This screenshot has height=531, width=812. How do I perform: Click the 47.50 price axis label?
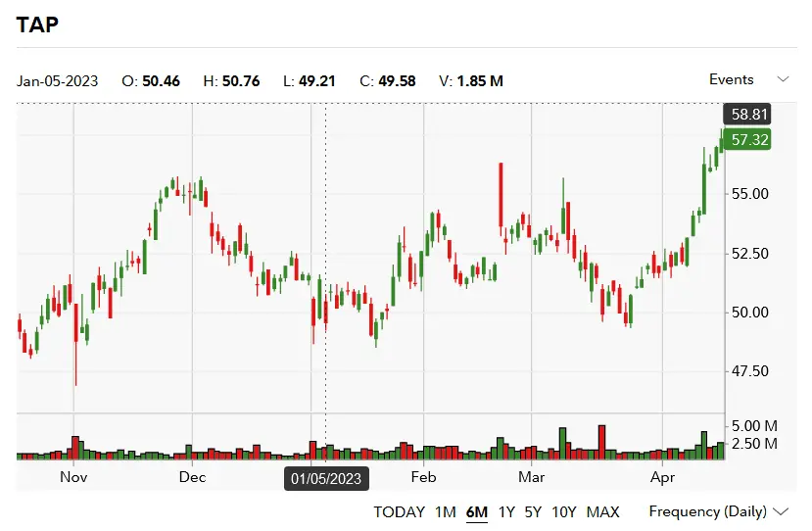(x=750, y=371)
